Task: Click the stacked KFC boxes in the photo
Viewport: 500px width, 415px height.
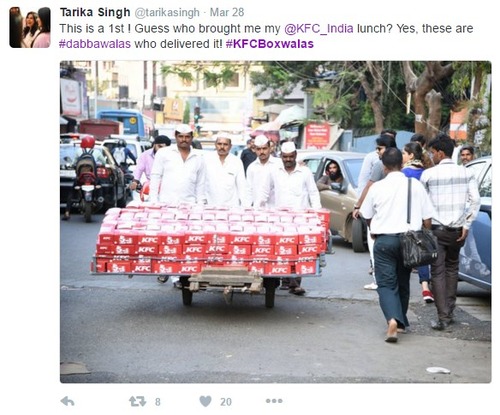Action: point(212,240)
